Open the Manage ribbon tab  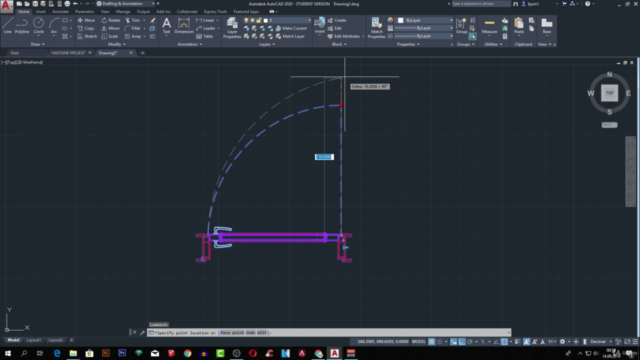point(123,11)
